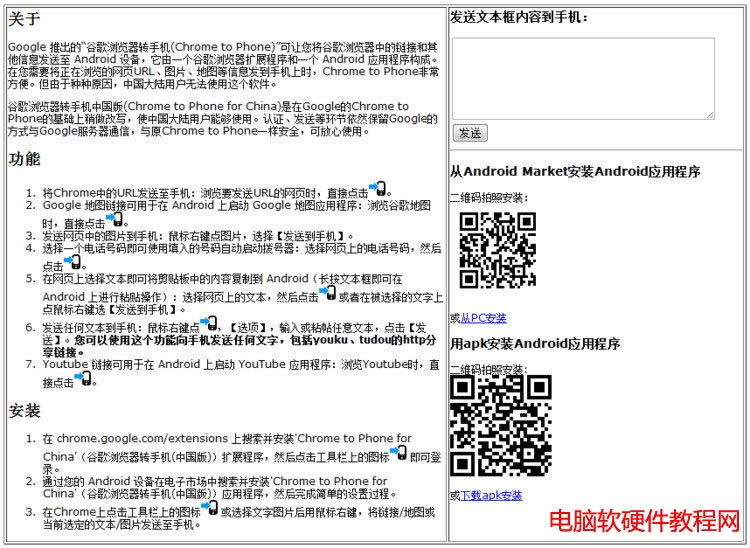Open the 从PC安装 link
This screenshot has width=750, height=548.
click(483, 318)
